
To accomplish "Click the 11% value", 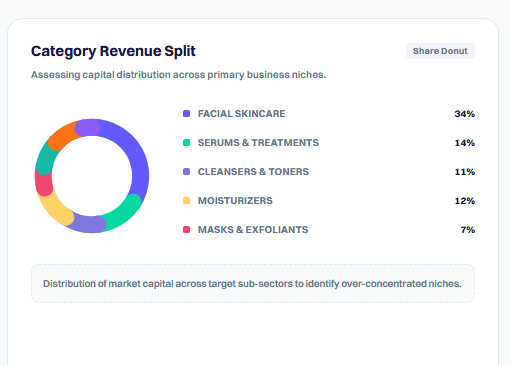I will pyautogui.click(x=465, y=172).
